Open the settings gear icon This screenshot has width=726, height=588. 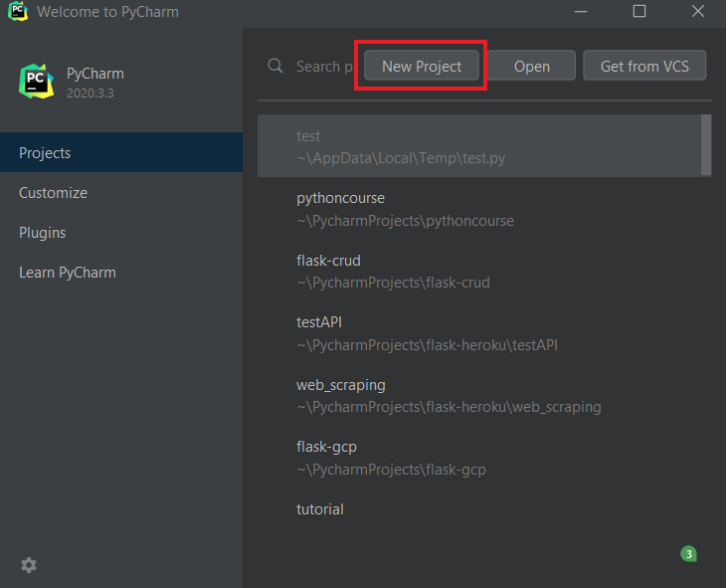[29, 565]
